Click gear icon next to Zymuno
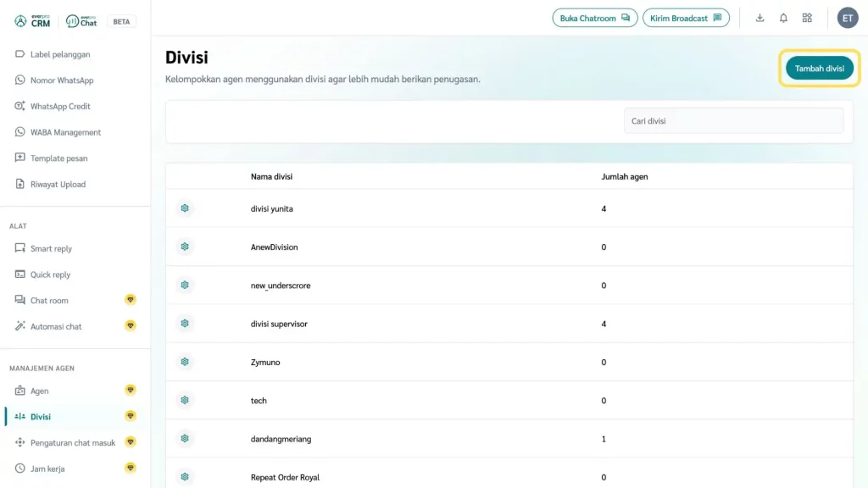The width and height of the screenshot is (868, 488). [x=185, y=362]
